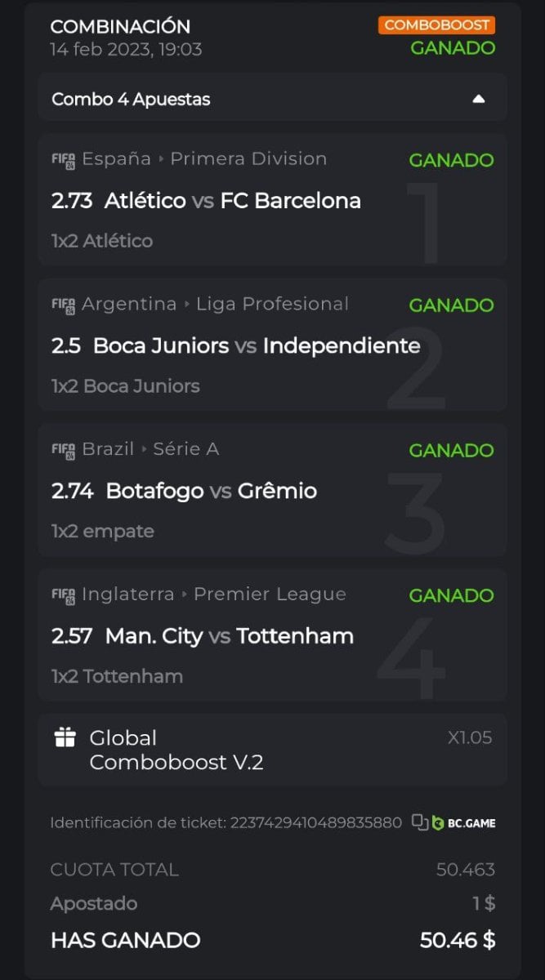This screenshot has width=545, height=980.
Task: Click the BC.GAME logo
Action: click(x=463, y=822)
